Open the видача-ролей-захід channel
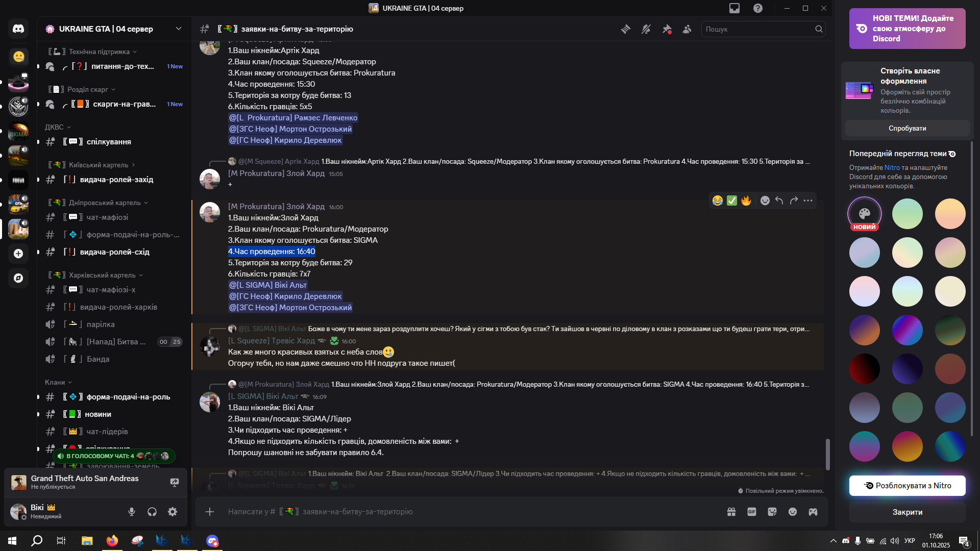Image resolution: width=980 pixels, height=551 pixels. [x=113, y=180]
